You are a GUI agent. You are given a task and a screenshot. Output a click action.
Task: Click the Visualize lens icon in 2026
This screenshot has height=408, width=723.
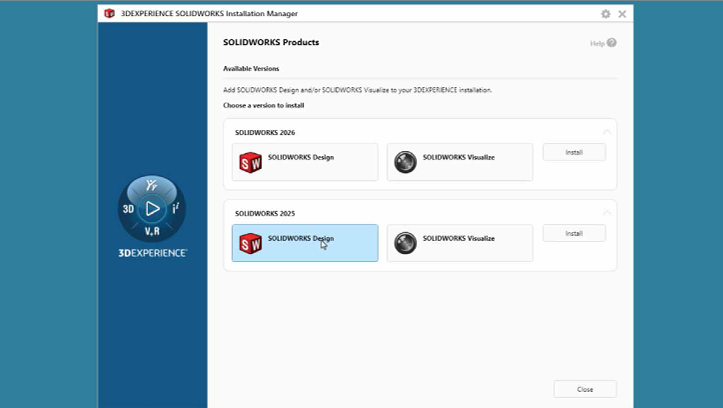(405, 162)
